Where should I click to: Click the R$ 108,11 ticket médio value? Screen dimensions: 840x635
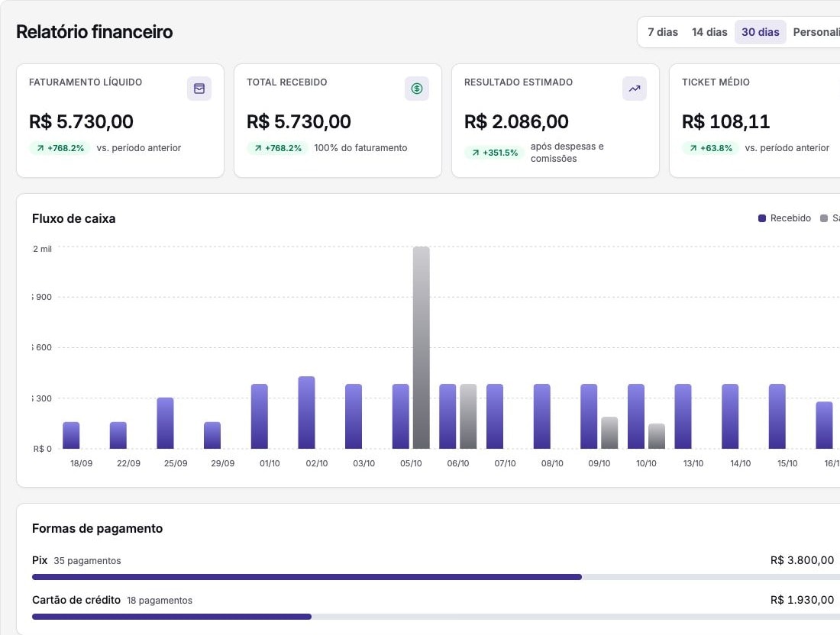(x=725, y=121)
